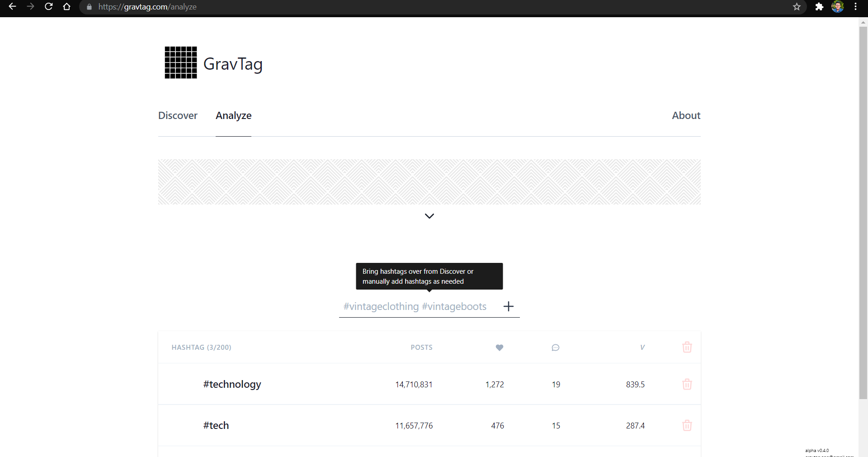Click the alpha v0.4.0 version label
The height and width of the screenshot is (457, 868).
click(x=817, y=451)
